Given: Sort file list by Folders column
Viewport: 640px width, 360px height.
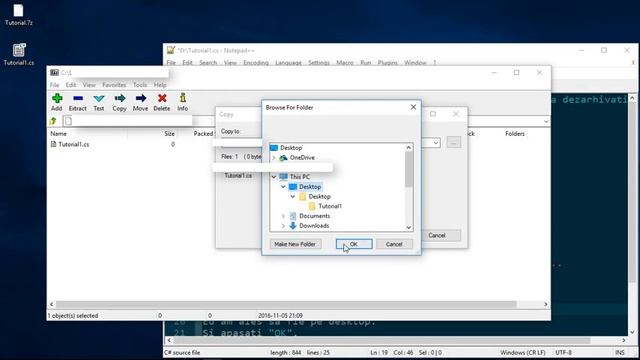Looking at the screenshot, I should (515, 133).
